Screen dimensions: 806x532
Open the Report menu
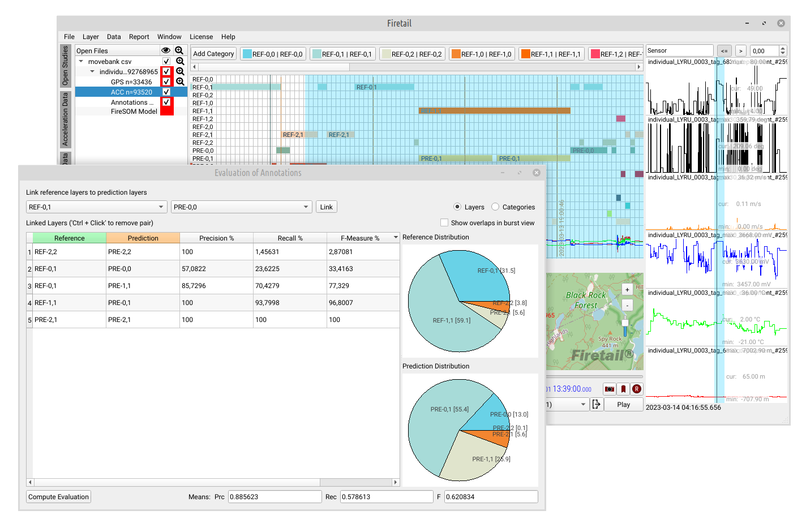[139, 37]
